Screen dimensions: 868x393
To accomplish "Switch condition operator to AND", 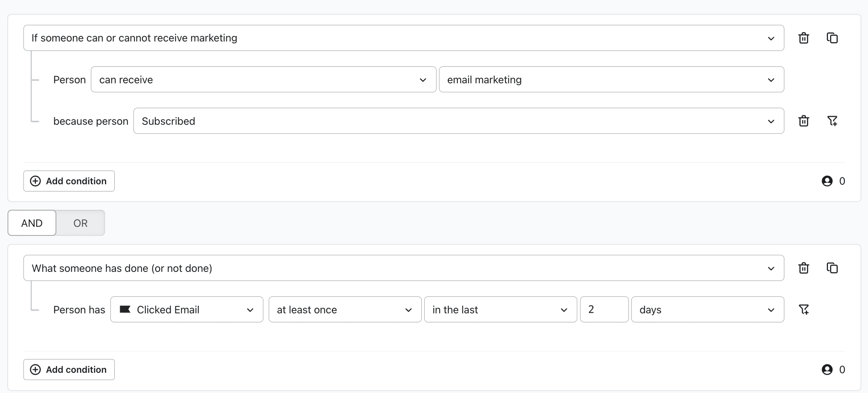I will coord(32,223).
